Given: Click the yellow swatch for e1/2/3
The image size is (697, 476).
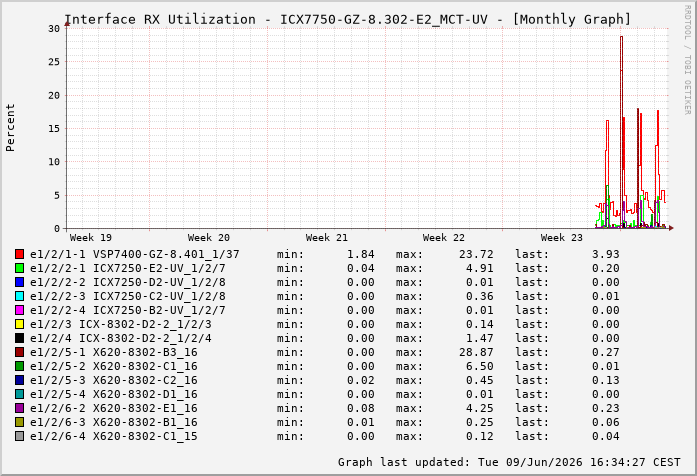Looking at the screenshot, I should [x=19, y=324].
